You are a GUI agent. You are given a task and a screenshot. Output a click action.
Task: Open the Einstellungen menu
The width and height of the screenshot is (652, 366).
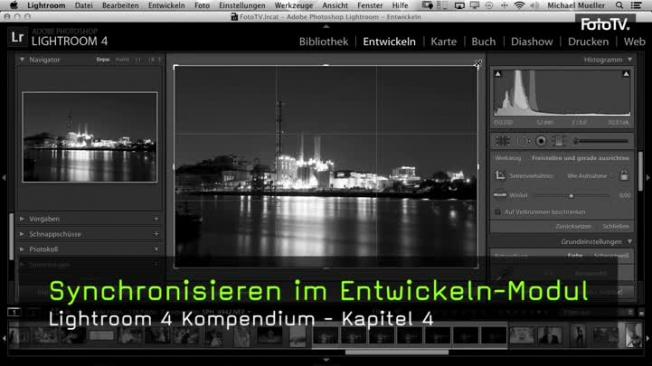(242, 5)
